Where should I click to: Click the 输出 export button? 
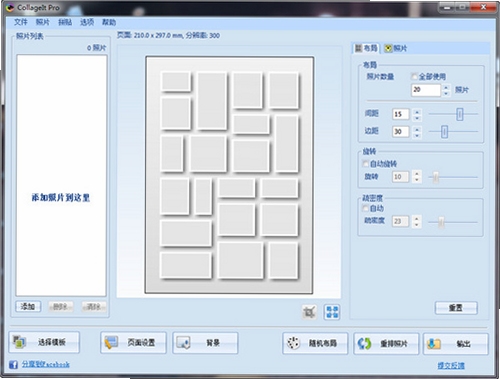pyautogui.click(x=455, y=344)
